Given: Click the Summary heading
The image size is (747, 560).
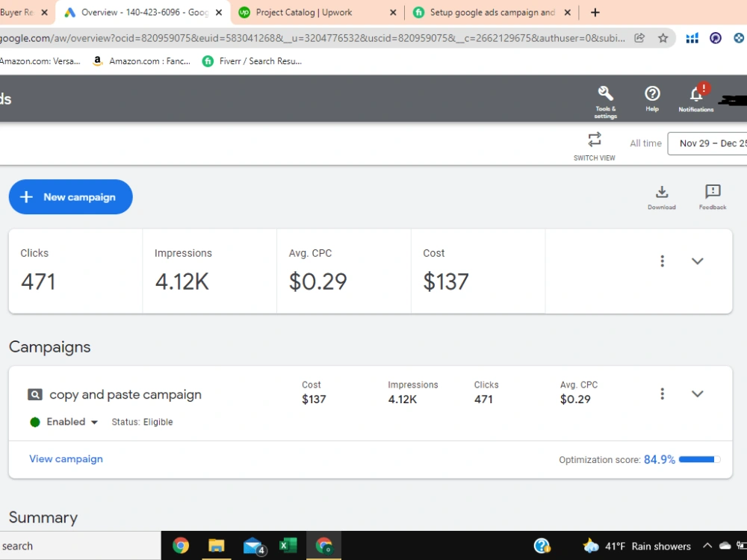Looking at the screenshot, I should coord(43,517).
